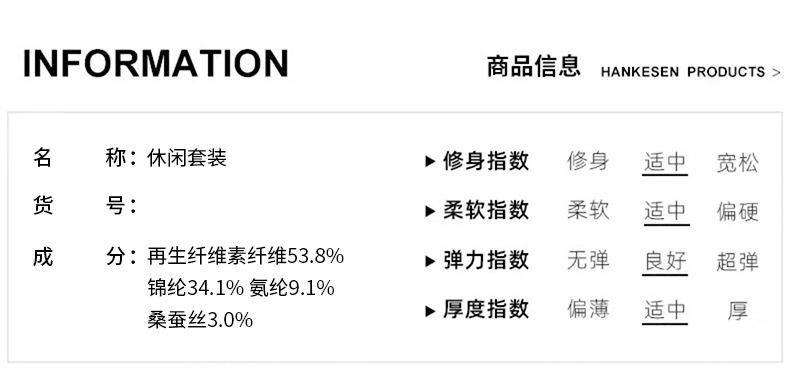Select 超弹 elasticity option
The height and width of the screenshot is (388, 790).
point(737,262)
